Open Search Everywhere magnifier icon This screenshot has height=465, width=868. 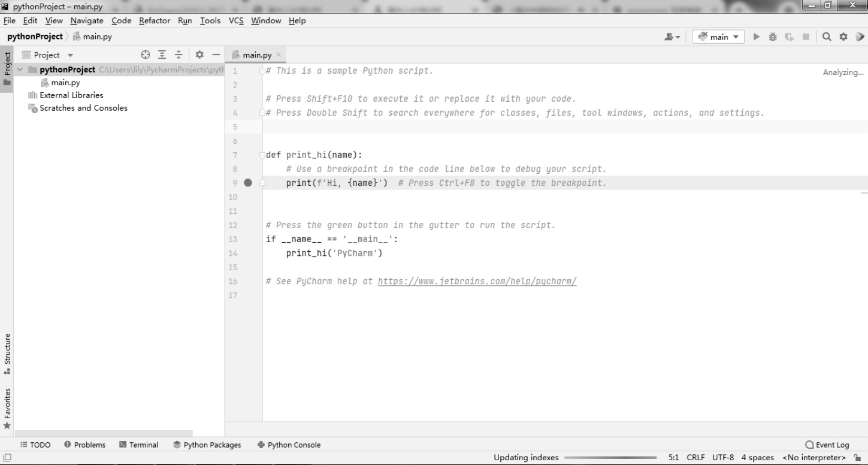pos(826,37)
